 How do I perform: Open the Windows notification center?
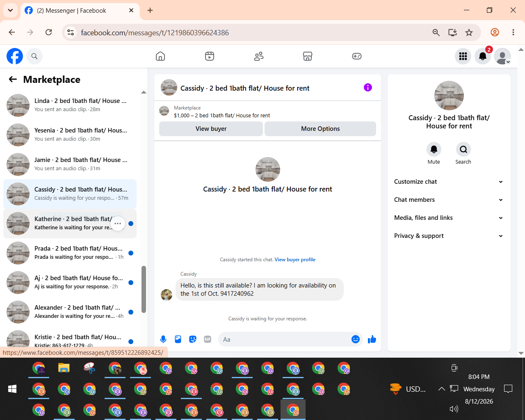point(508,389)
